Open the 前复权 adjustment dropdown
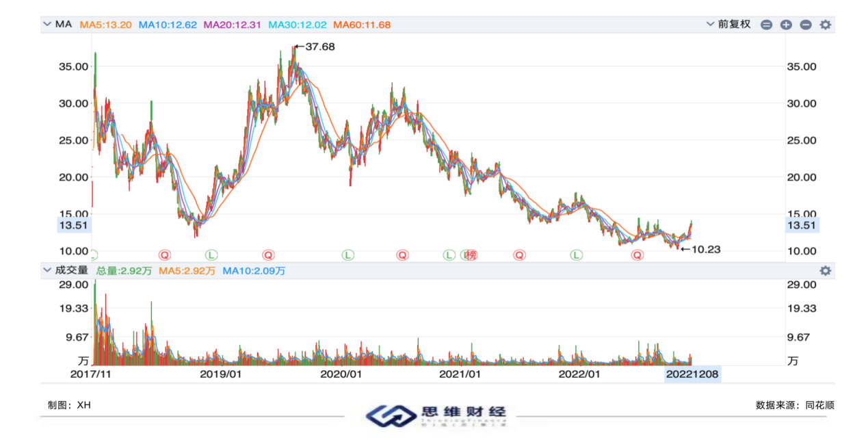This screenshot has width=868, height=440. pos(728,24)
